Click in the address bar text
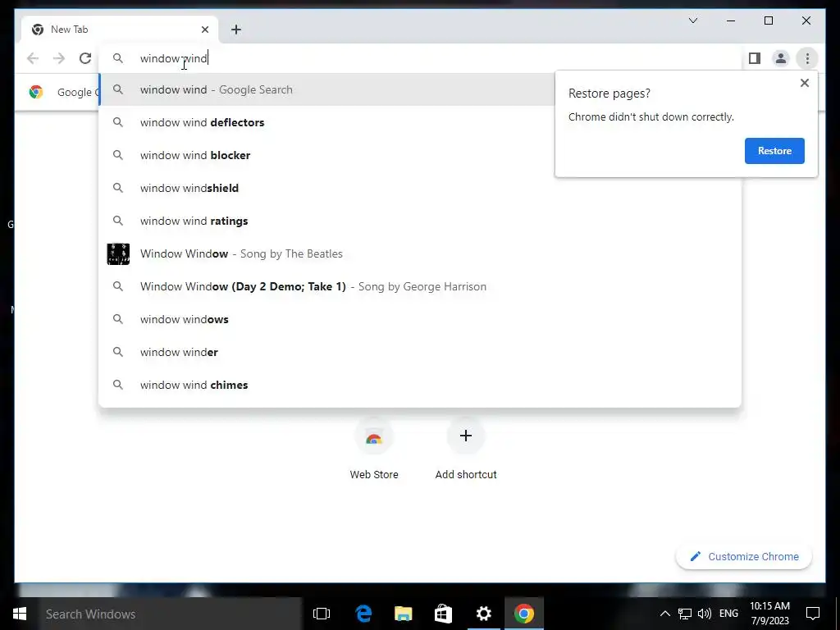Screen dimensions: 840x630 [x=174, y=58]
